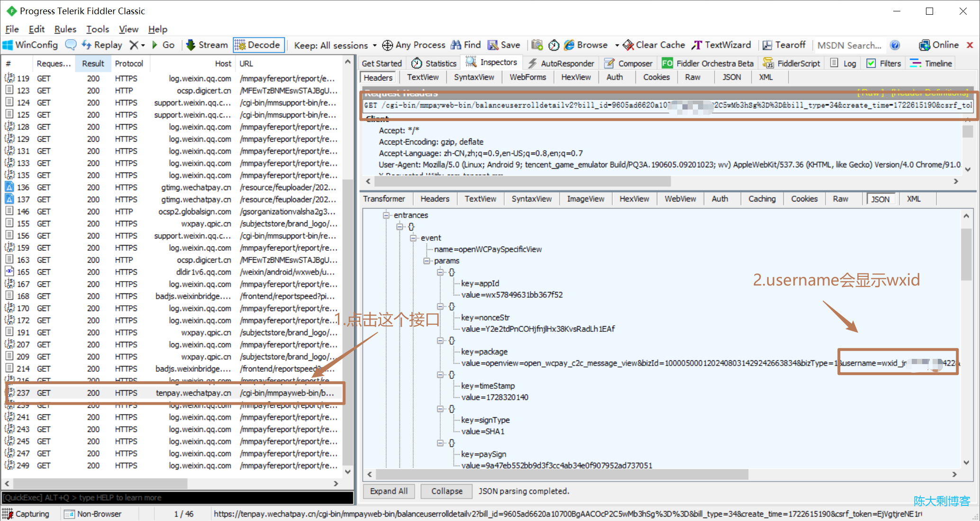This screenshot has width=980, height=521.
Task: Click the JSON view horizontal scrollbar
Action: click(x=562, y=474)
